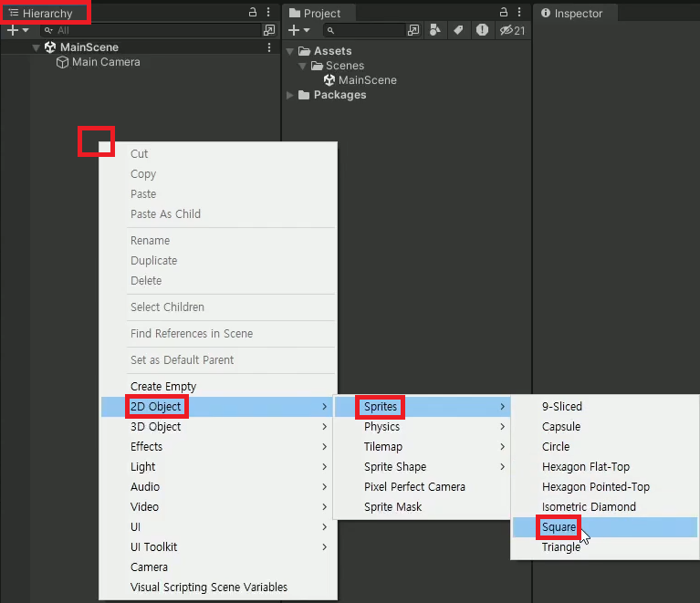Create a Square sprite
This screenshot has height=603, width=700.
(605, 527)
